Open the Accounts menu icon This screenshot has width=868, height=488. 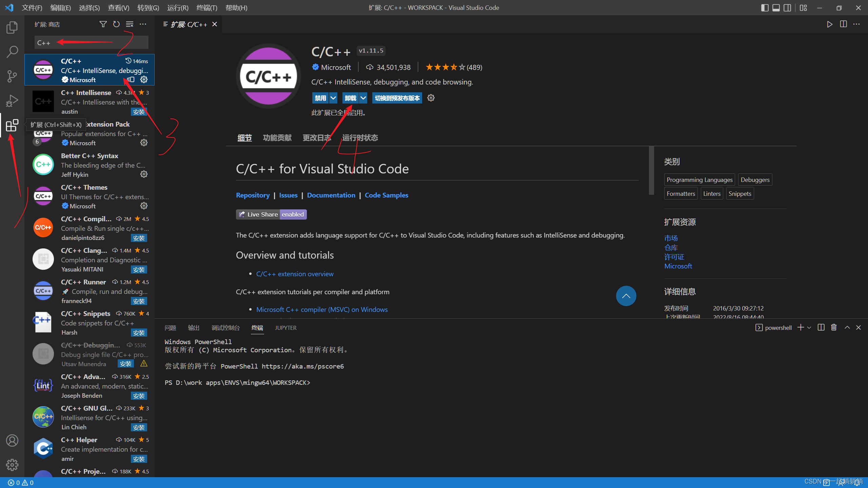12,440
